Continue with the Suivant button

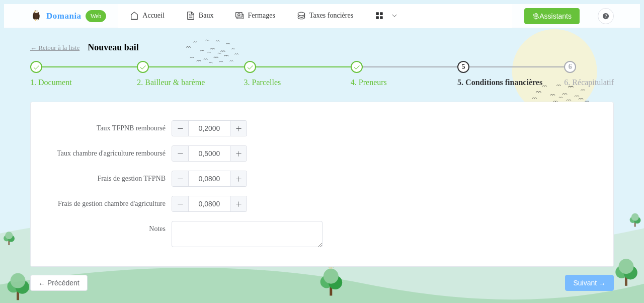[x=589, y=283]
